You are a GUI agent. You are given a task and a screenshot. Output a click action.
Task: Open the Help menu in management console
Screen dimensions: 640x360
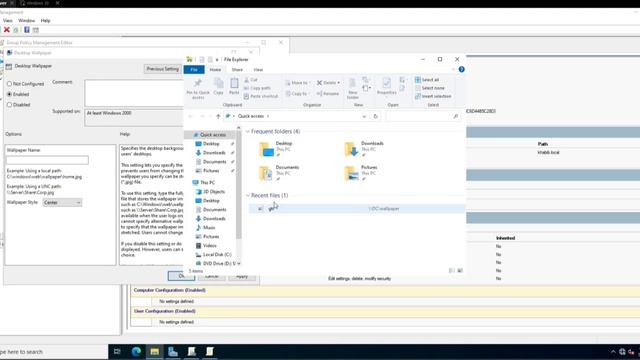45,20
